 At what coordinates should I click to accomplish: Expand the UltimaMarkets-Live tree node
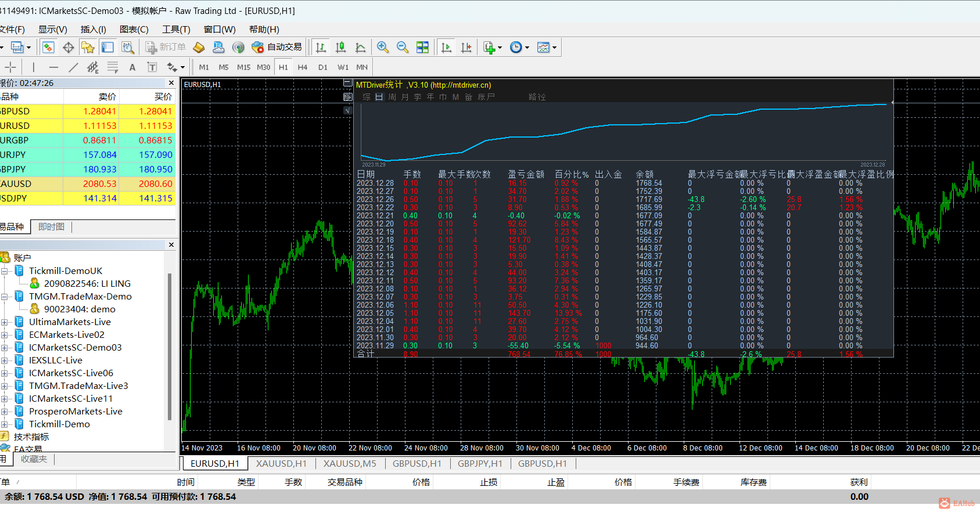(5, 322)
